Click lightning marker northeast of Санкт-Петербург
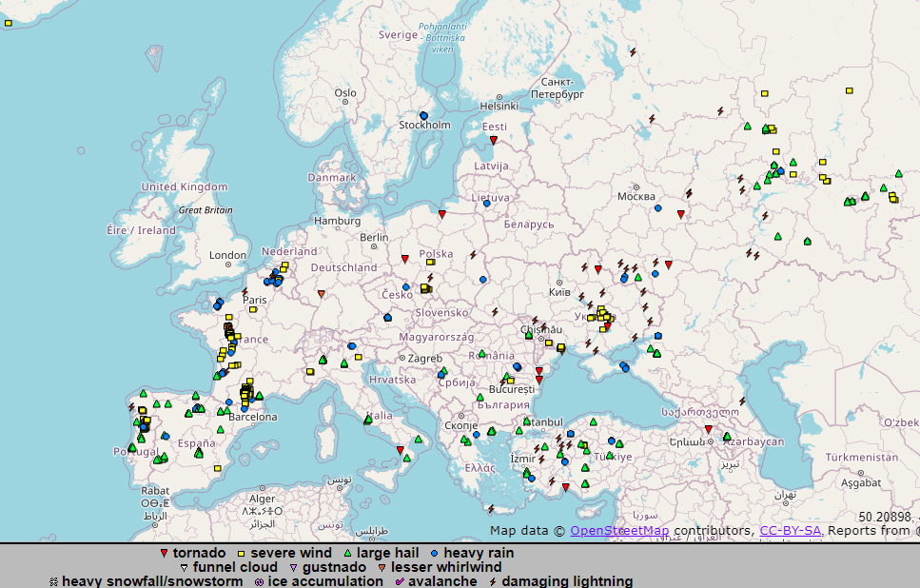The width and height of the screenshot is (920, 588). tap(633, 52)
